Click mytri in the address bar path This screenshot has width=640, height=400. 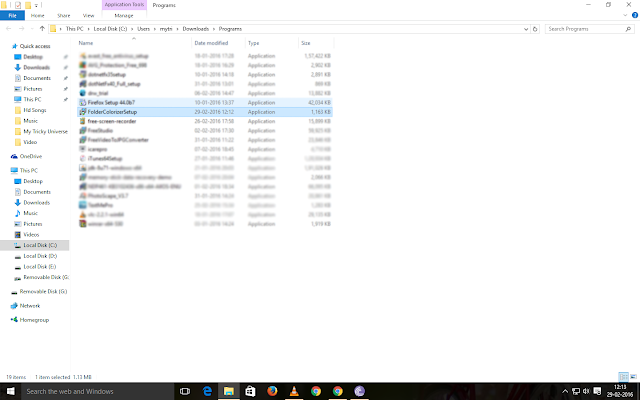click(166, 29)
